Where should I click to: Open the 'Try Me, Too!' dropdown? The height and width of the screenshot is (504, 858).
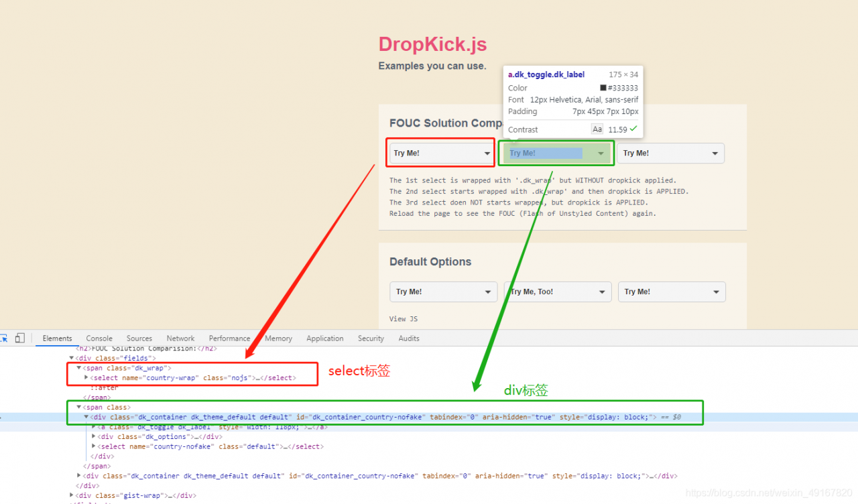[558, 292]
